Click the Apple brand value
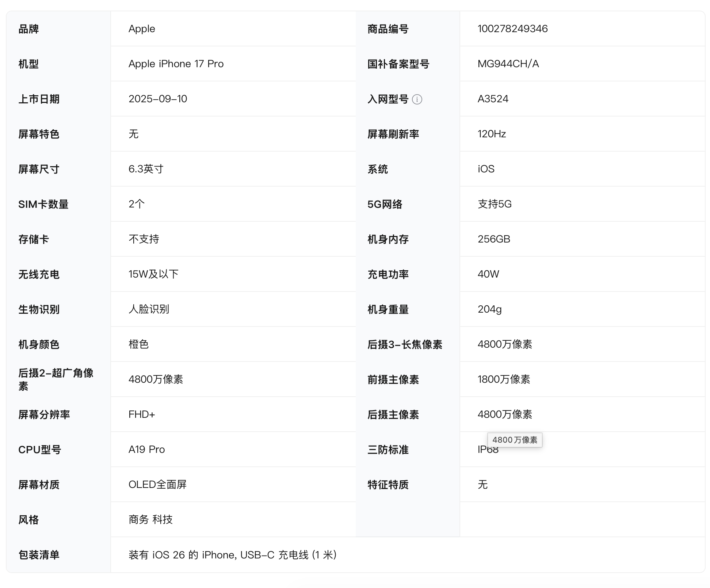 pos(142,29)
